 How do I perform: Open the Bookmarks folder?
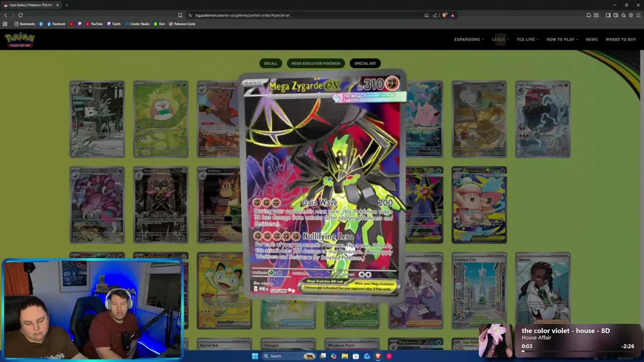[25, 24]
